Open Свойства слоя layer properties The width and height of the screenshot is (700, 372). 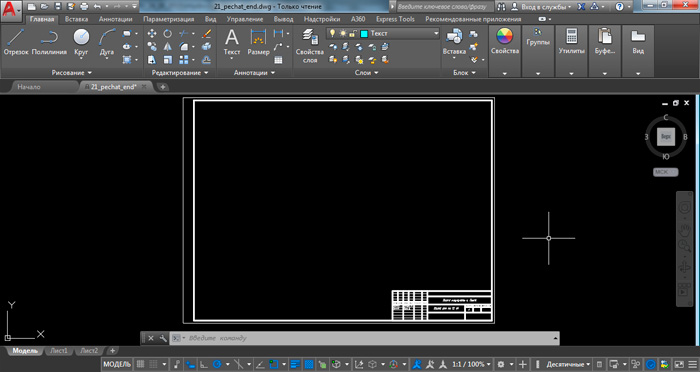coord(309,46)
